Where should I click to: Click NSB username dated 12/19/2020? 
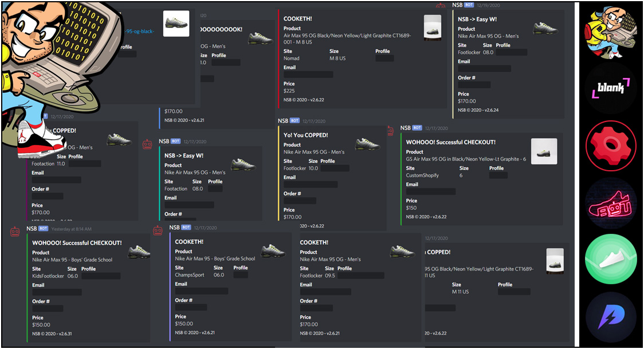click(x=457, y=5)
